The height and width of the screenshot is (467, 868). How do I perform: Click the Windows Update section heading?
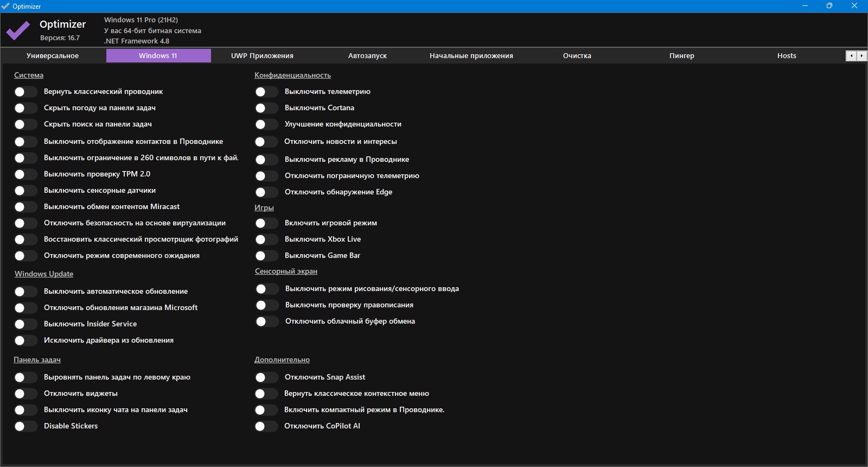point(44,274)
